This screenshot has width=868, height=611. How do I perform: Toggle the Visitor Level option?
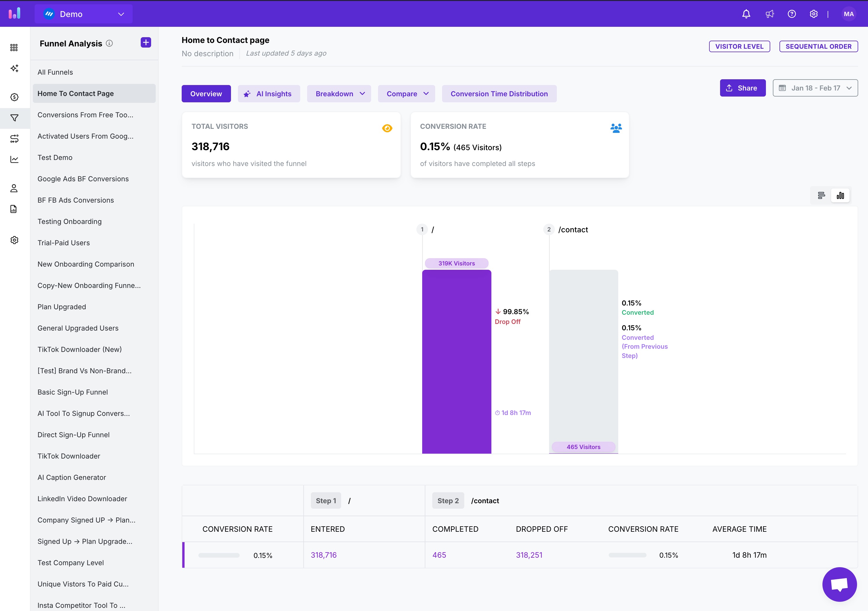click(739, 46)
